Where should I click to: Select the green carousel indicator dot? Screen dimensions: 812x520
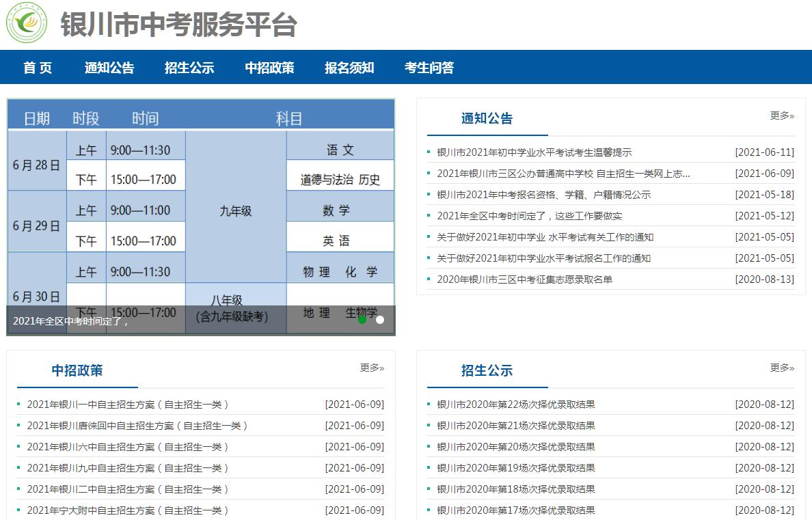pyautogui.click(x=362, y=319)
